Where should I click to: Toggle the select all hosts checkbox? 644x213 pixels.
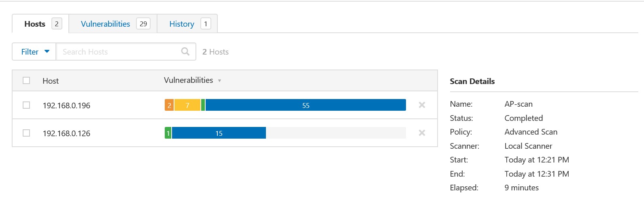coord(26,80)
